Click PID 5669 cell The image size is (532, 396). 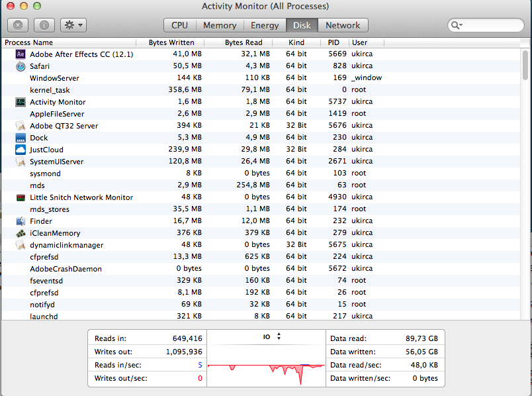337,54
